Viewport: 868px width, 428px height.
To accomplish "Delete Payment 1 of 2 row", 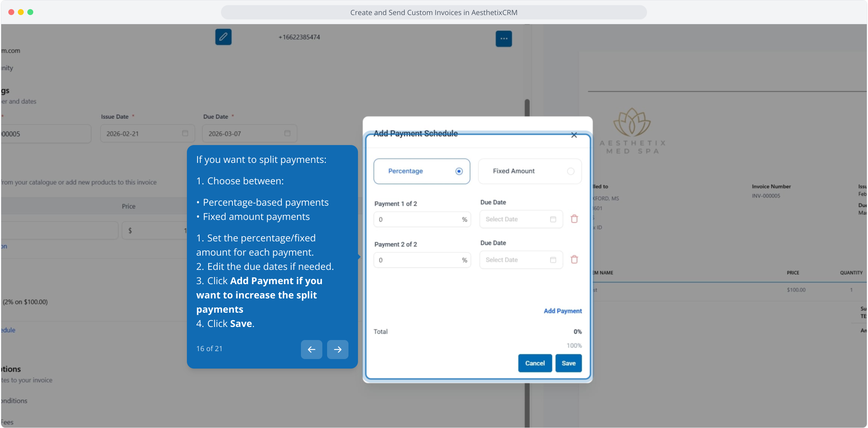I will coord(574,219).
